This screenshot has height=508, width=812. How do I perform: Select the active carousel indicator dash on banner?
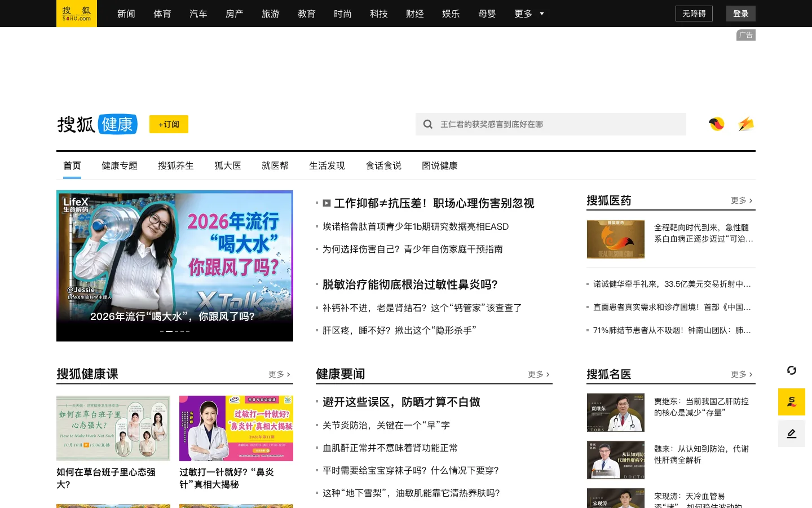(169, 331)
